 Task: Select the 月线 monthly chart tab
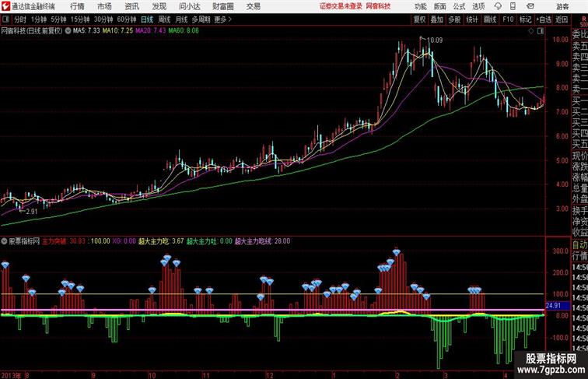tap(181, 19)
